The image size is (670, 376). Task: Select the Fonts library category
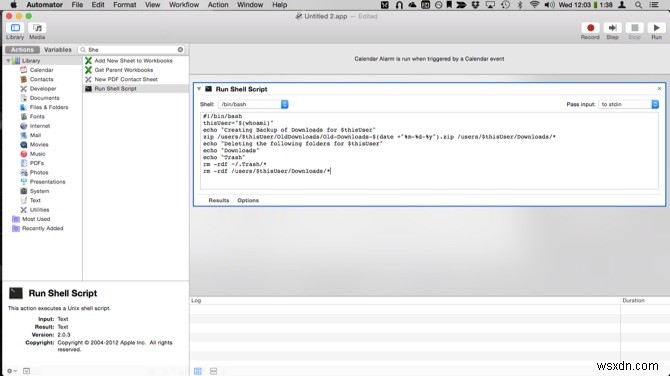pyautogui.click(x=37, y=116)
